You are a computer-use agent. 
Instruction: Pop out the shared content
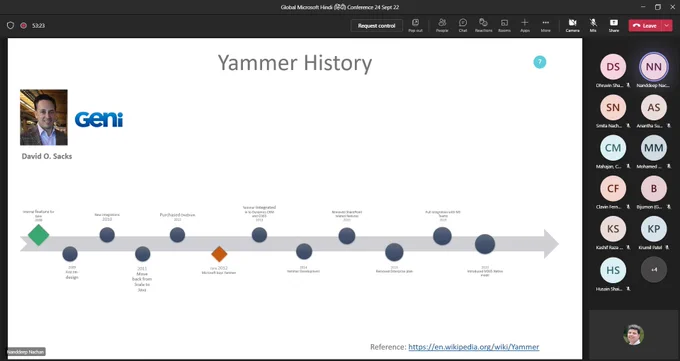415,26
